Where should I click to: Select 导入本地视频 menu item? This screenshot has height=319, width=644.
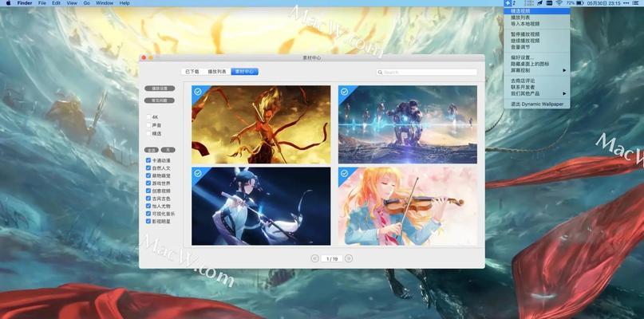click(537, 24)
